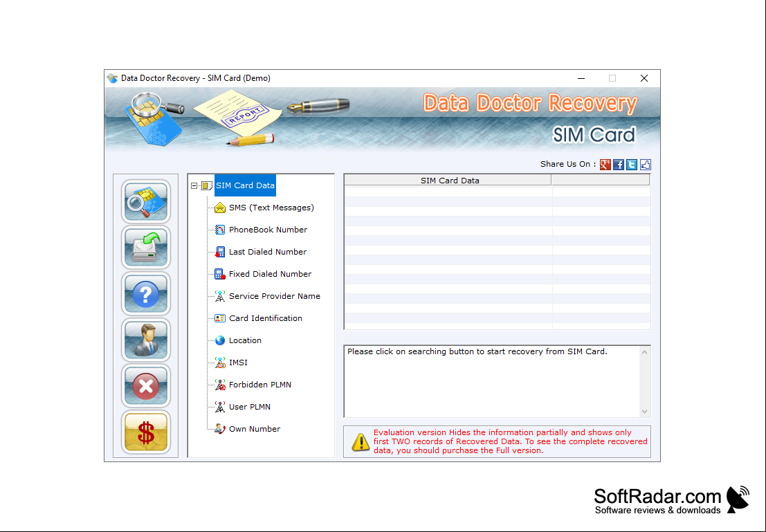The height and width of the screenshot is (532, 766).
Task: Click the SIM Card Data column header
Action: [x=448, y=181]
